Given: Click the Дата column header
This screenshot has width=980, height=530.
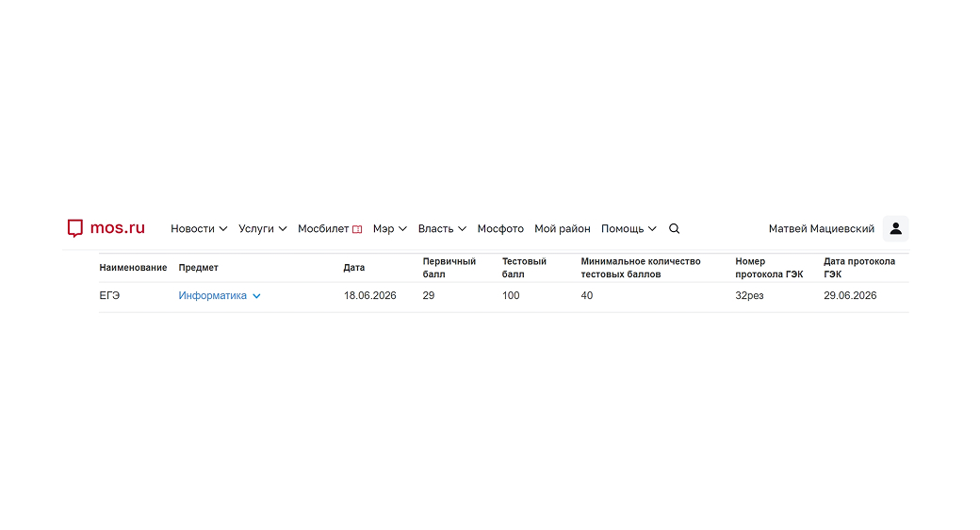Looking at the screenshot, I should (353, 267).
